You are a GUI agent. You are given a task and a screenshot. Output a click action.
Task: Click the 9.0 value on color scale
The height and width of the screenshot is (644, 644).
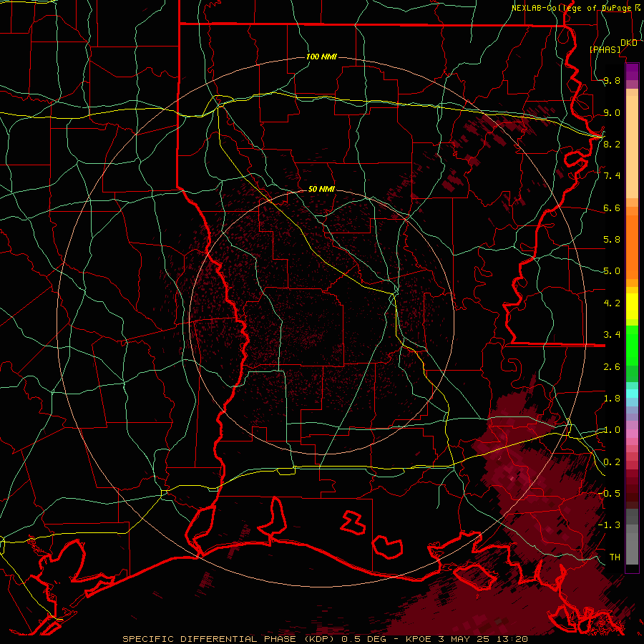pyautogui.click(x=612, y=112)
